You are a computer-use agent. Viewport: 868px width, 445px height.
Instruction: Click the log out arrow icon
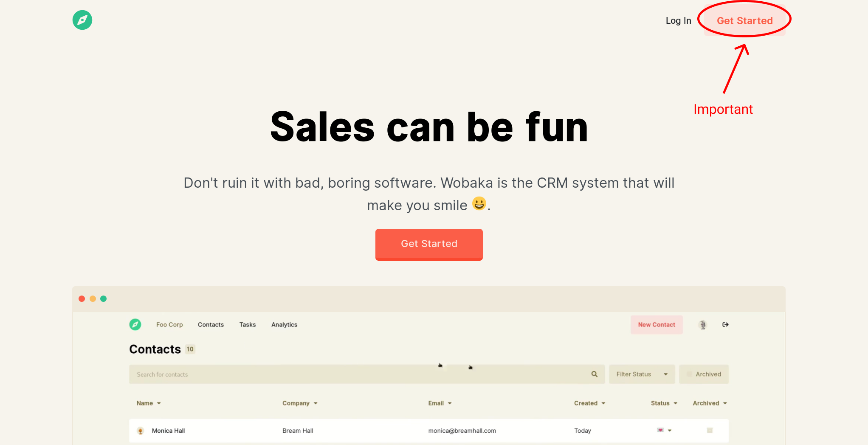[x=725, y=324]
